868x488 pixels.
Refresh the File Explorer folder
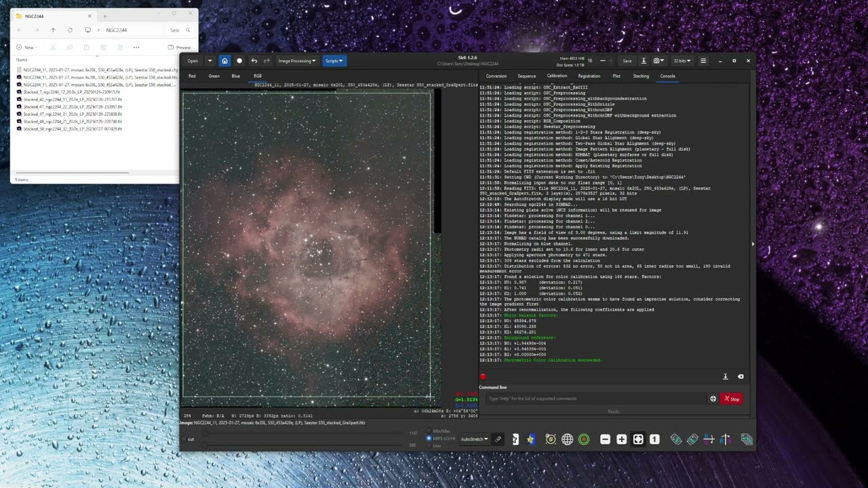pos(70,30)
